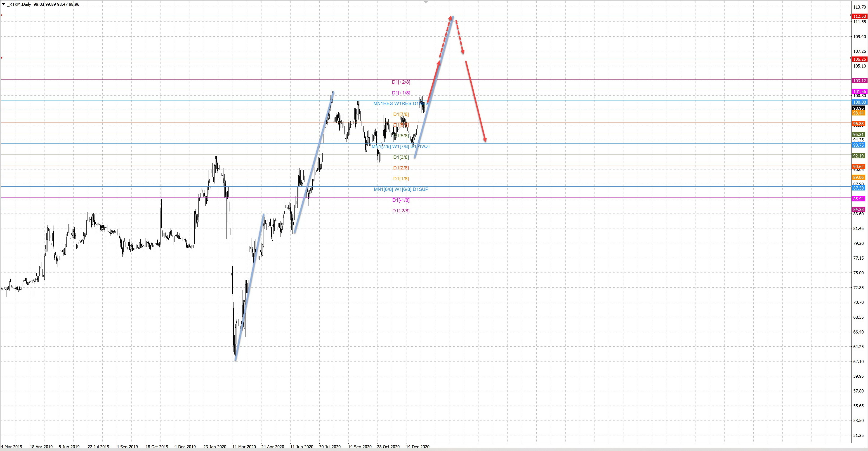This screenshot has height=451, width=868.
Task: Open the _RTKM chart menu triangle
Action: click(x=3, y=4)
